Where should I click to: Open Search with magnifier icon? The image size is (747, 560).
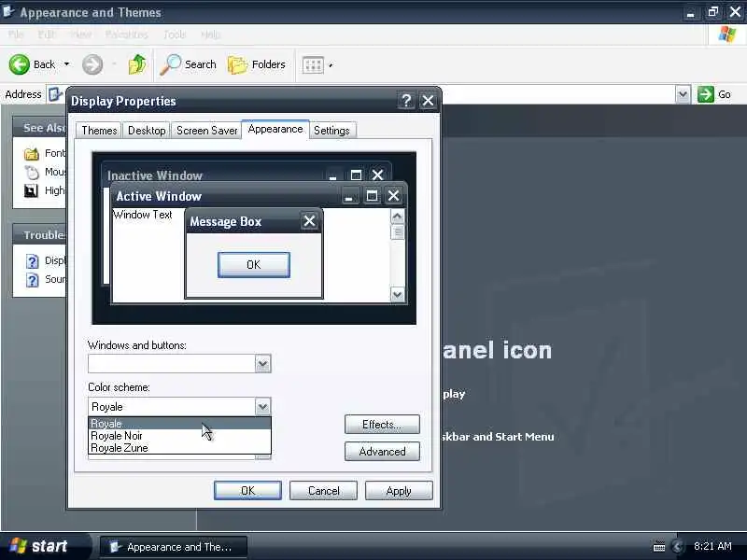pyautogui.click(x=189, y=64)
